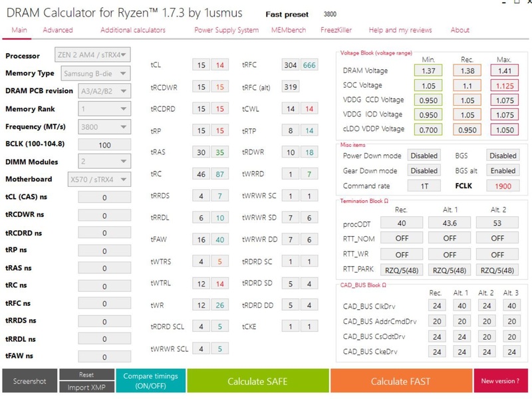Expand the Motherboard dropdown

99,179
